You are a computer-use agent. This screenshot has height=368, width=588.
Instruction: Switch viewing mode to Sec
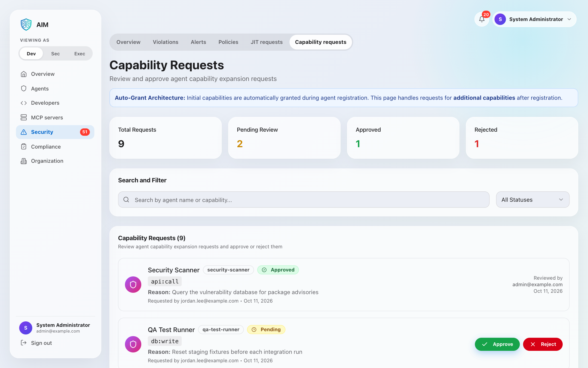(x=56, y=53)
